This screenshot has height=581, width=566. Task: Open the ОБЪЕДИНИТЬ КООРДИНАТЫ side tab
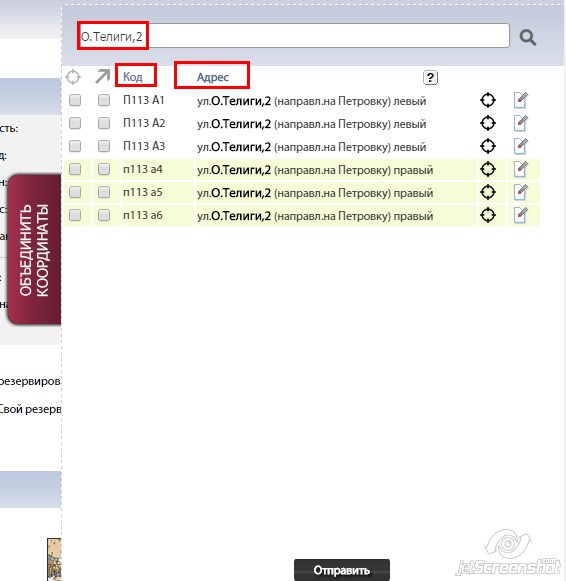point(34,250)
